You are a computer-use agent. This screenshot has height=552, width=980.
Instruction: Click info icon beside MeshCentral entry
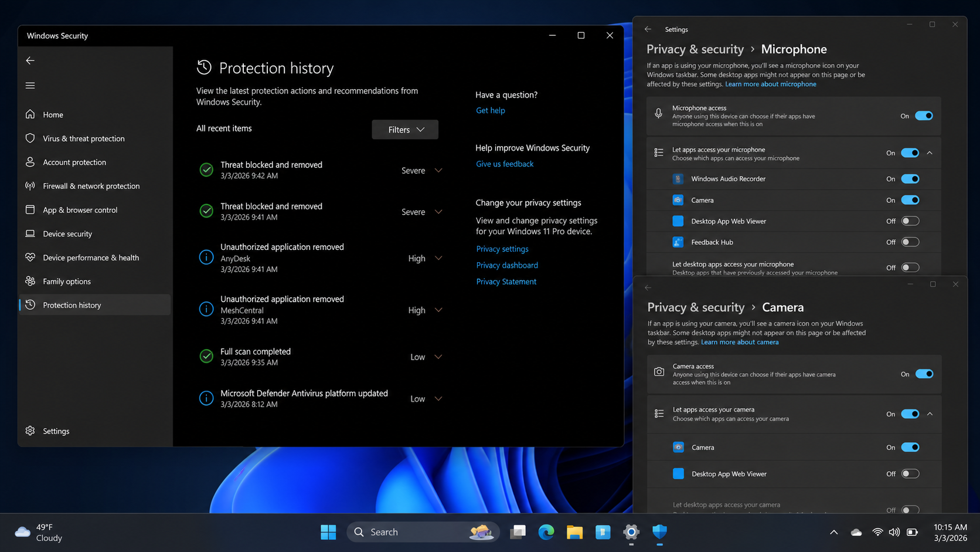pos(206,309)
